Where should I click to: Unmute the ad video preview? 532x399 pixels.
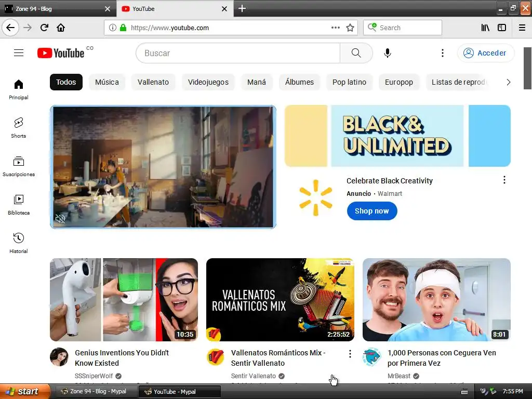click(x=60, y=219)
